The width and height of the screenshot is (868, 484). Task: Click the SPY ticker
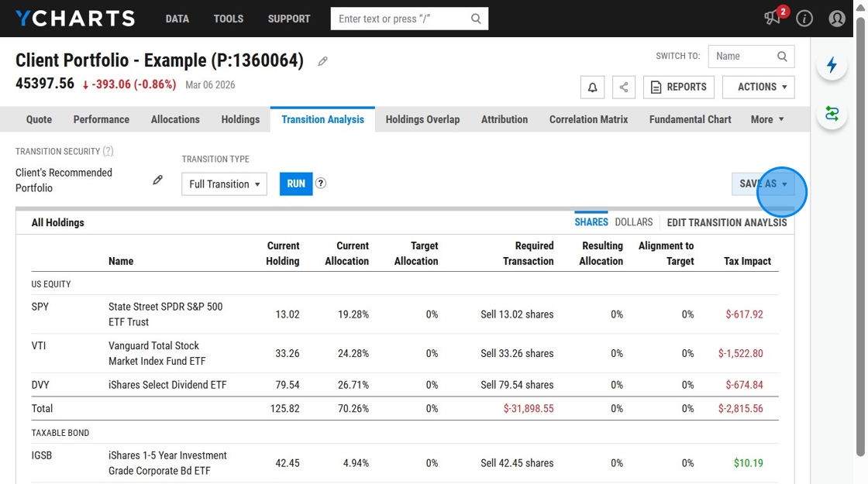pos(40,307)
